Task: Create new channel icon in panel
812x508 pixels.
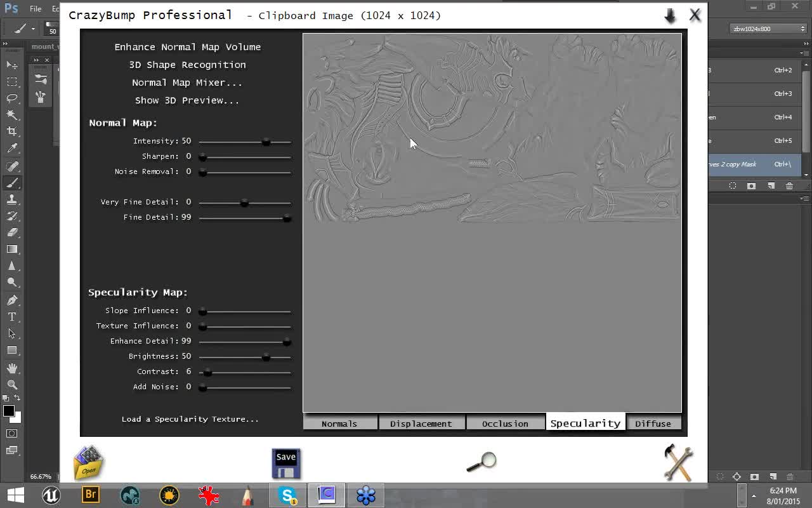Action: [x=771, y=186]
